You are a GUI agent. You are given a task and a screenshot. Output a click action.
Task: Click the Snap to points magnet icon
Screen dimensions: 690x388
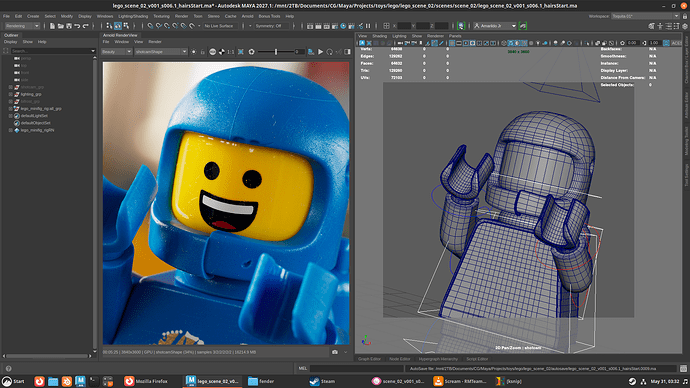point(167,26)
